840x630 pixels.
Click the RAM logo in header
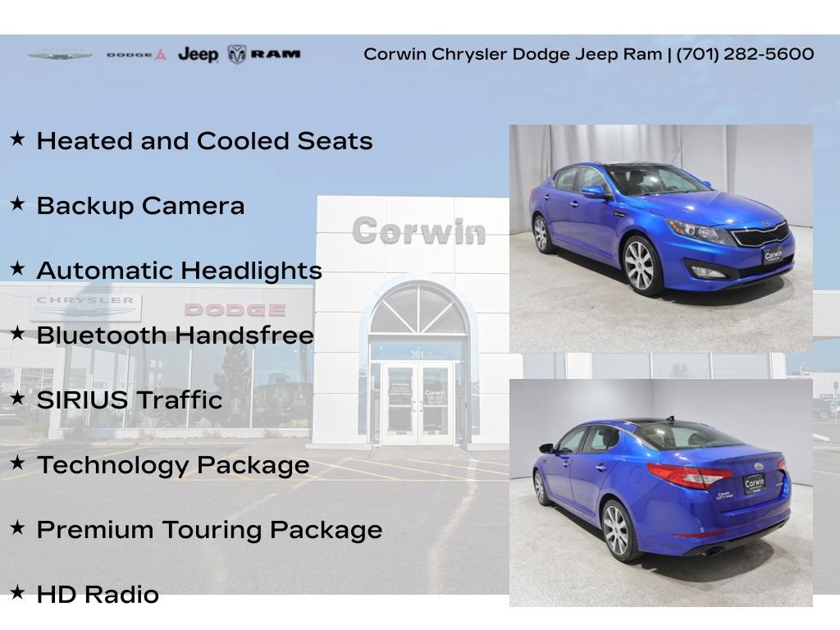pyautogui.click(x=264, y=54)
